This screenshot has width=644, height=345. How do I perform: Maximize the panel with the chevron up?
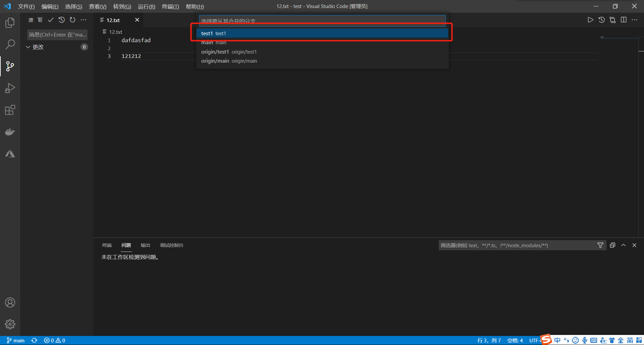tap(624, 245)
